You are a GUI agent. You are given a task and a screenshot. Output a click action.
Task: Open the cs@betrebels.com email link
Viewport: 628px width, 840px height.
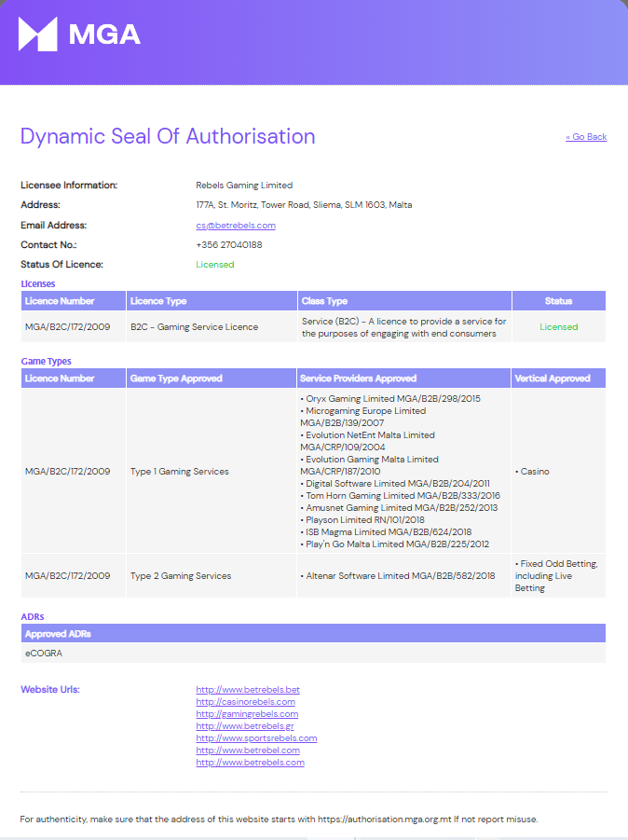[x=236, y=226]
